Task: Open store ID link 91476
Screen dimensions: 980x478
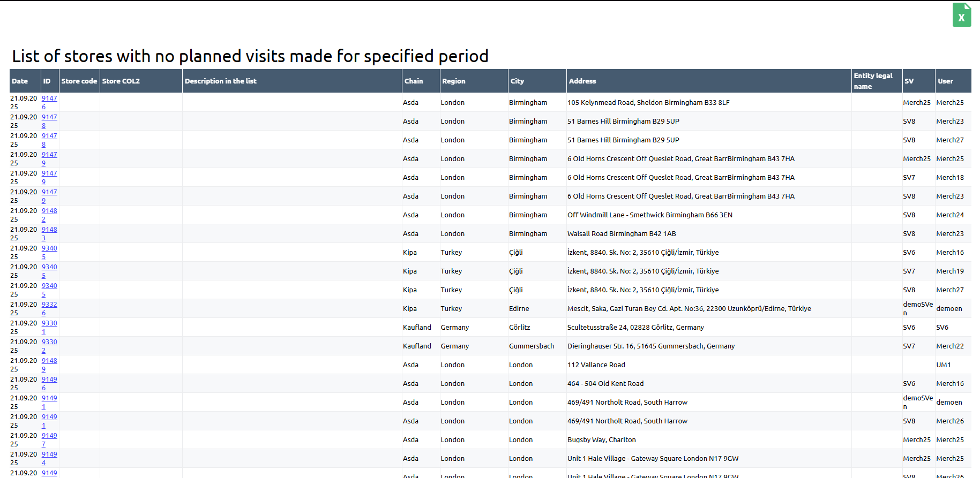Action: click(x=49, y=98)
